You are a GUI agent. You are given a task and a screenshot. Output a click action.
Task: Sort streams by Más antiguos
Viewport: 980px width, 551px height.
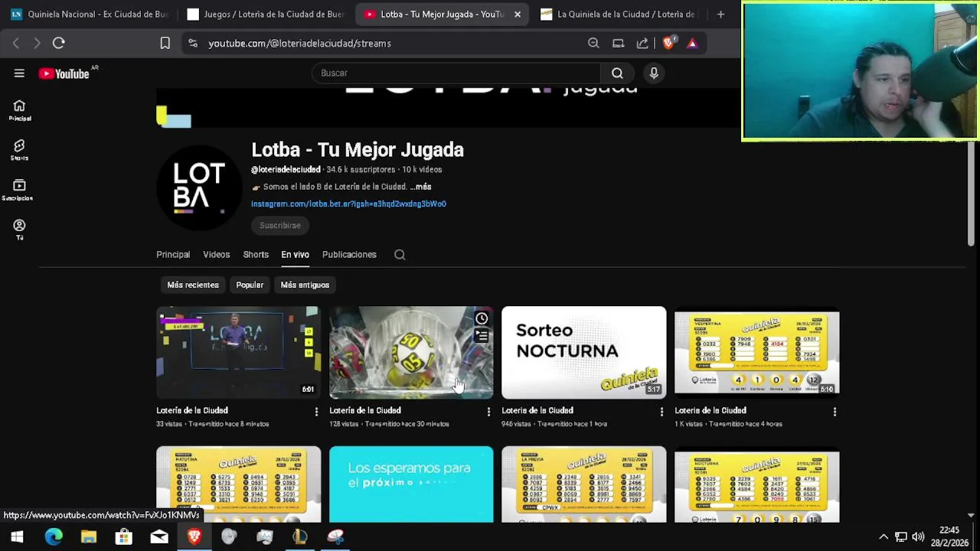pyautogui.click(x=305, y=285)
